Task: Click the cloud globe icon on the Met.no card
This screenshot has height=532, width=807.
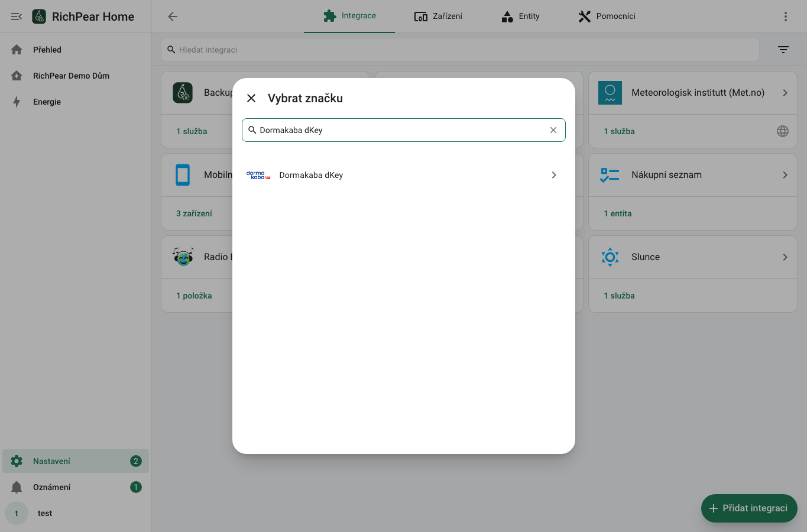Action: click(783, 131)
